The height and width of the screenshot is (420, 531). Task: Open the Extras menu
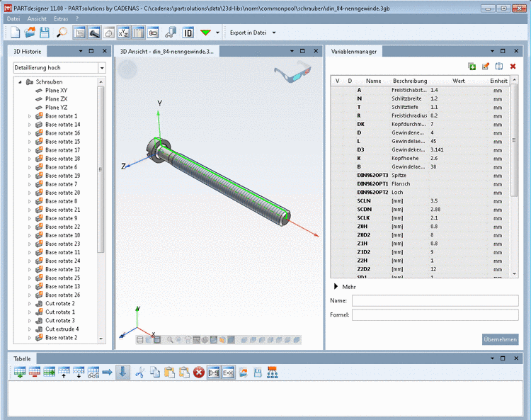[x=61, y=18]
